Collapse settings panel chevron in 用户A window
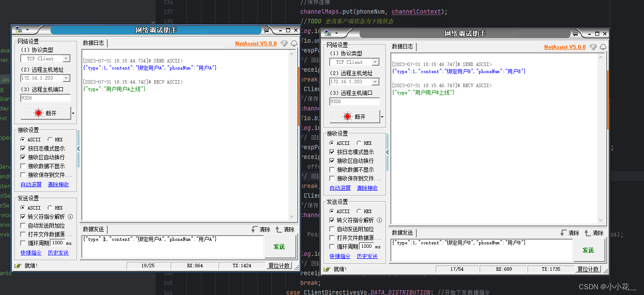The image size is (644, 295). coord(79,149)
